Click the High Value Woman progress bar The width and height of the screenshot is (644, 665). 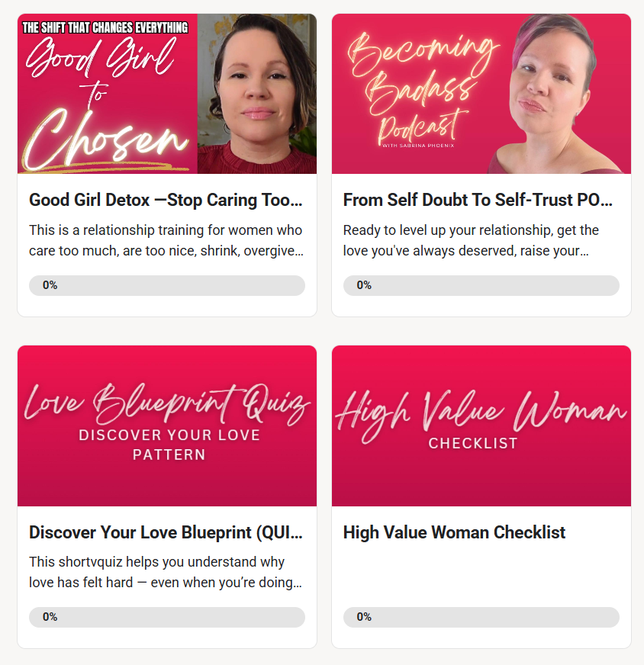point(481,617)
